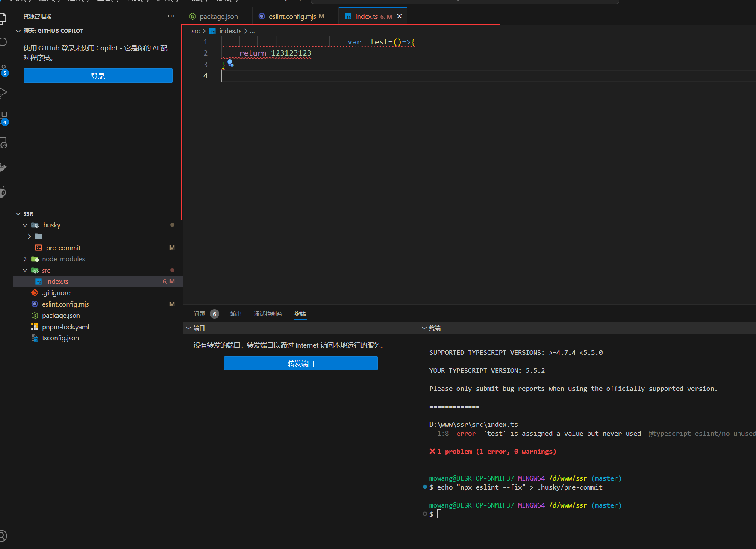This screenshot has height=549, width=756.
Task: Close the index.ts editor tab
Action: pos(400,16)
